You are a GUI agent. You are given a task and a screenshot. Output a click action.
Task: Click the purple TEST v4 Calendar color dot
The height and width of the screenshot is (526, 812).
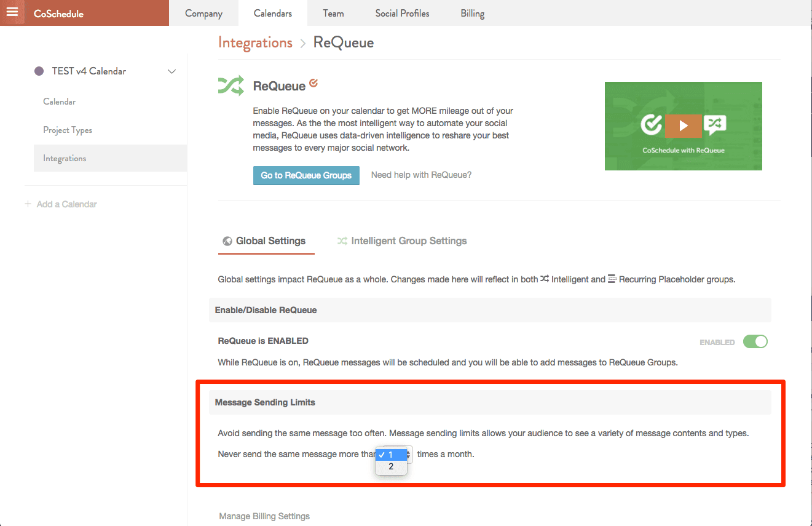[39, 71]
